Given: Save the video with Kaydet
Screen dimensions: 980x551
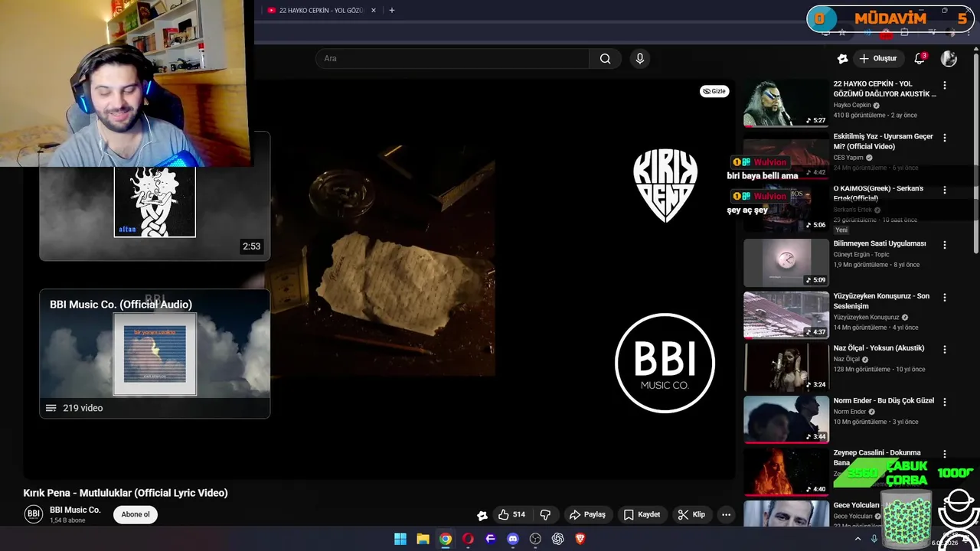Looking at the screenshot, I should coord(642,514).
